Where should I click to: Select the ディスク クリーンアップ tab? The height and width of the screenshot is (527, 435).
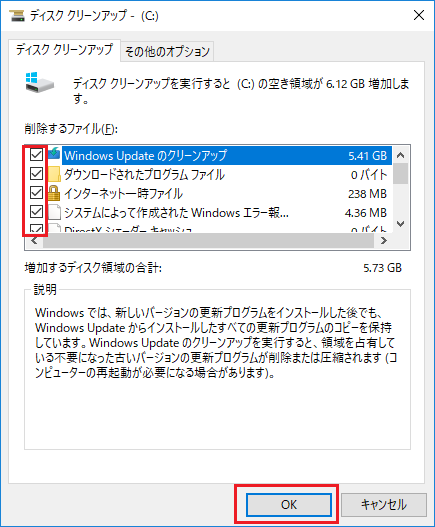[x=64, y=50]
